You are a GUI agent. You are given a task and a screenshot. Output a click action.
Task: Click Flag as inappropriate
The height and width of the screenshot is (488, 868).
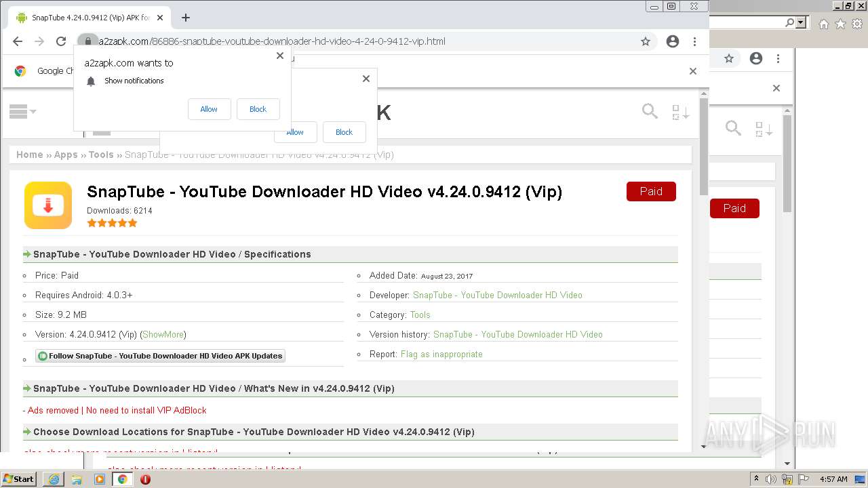[441, 354]
